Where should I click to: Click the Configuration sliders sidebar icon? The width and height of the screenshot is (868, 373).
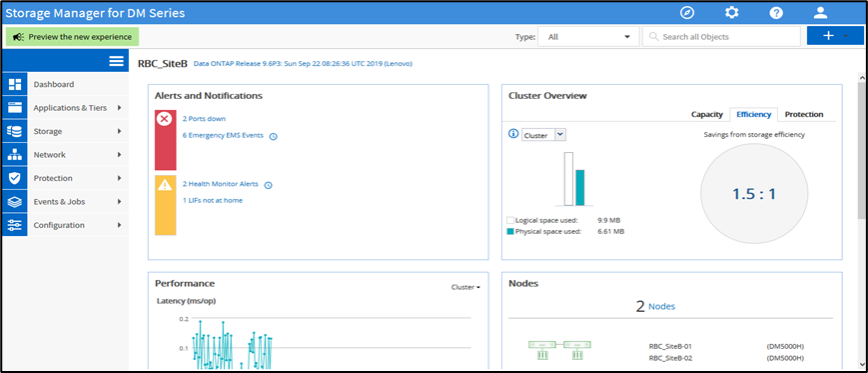tap(14, 225)
